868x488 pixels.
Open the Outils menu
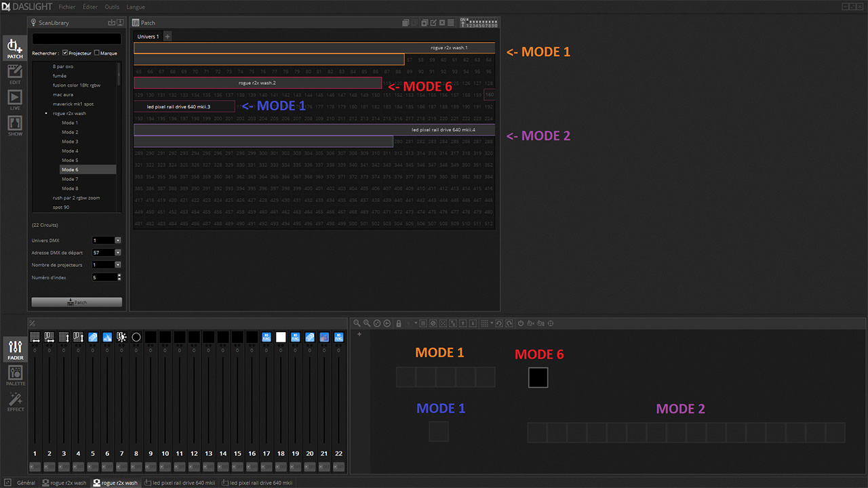(x=112, y=7)
